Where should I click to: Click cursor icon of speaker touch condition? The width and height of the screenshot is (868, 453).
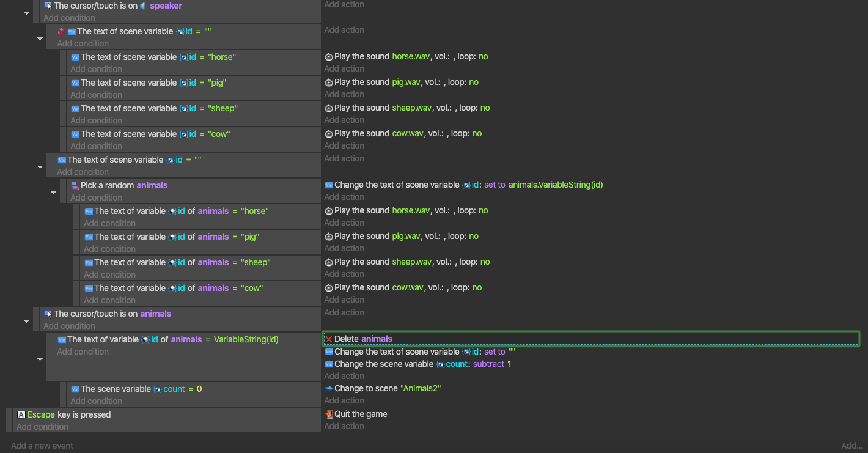48,6
